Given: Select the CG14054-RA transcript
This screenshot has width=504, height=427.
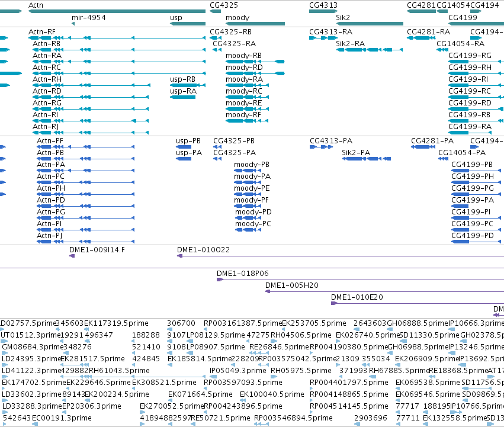Looking at the screenshot, I should point(442,50).
